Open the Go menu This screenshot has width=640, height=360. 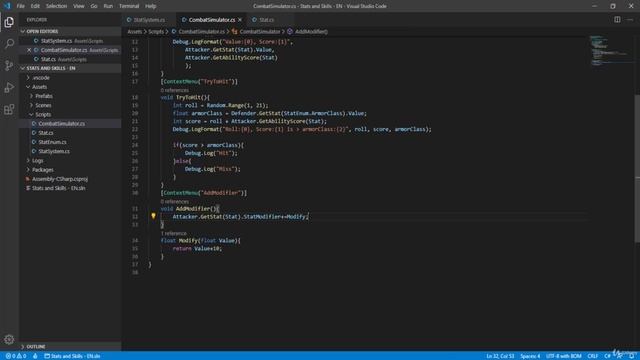pos(94,6)
